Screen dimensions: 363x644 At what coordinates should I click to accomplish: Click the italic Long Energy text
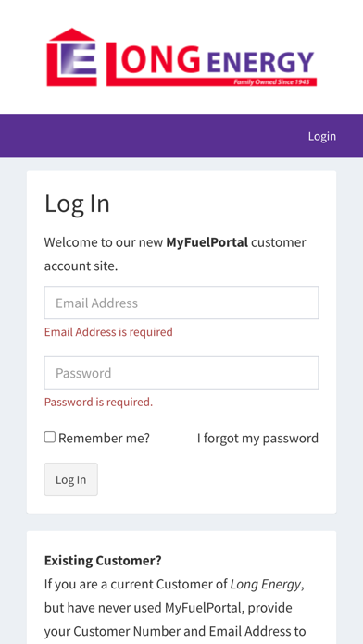tap(266, 584)
